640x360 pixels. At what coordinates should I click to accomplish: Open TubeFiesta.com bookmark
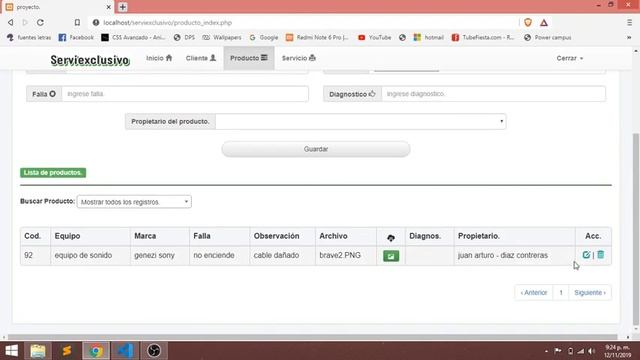[x=483, y=38]
